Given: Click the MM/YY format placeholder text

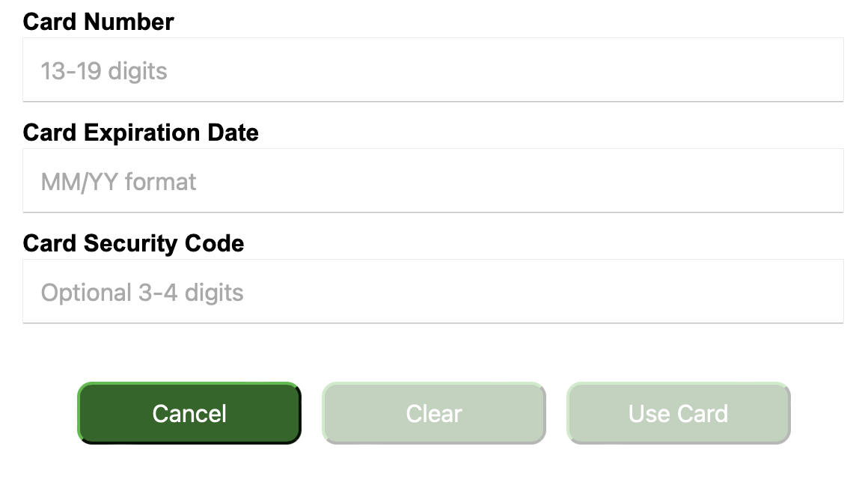Looking at the screenshot, I should pos(118,182).
